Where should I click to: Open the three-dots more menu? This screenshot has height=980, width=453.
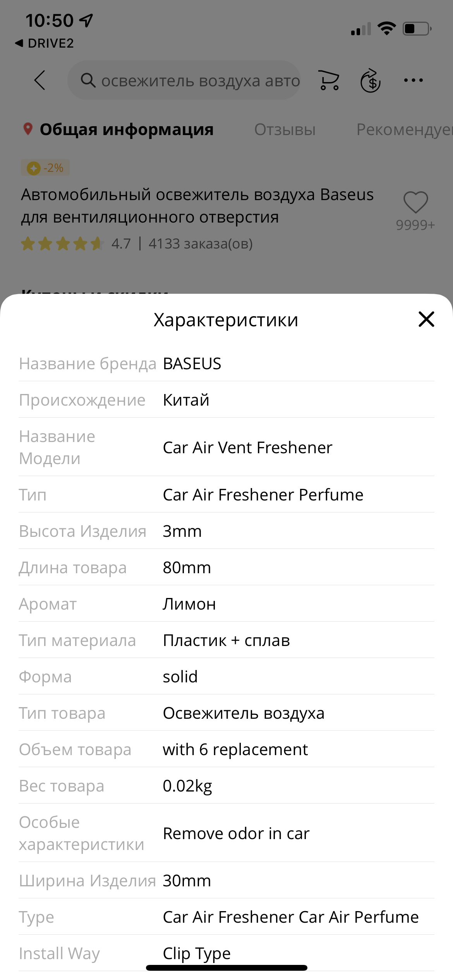click(413, 80)
